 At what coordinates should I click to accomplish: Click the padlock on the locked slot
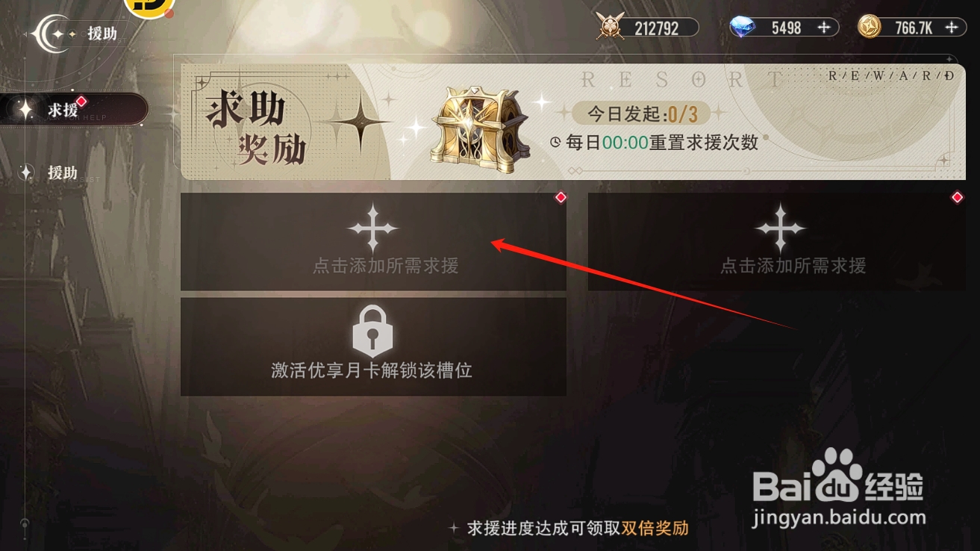tap(372, 331)
